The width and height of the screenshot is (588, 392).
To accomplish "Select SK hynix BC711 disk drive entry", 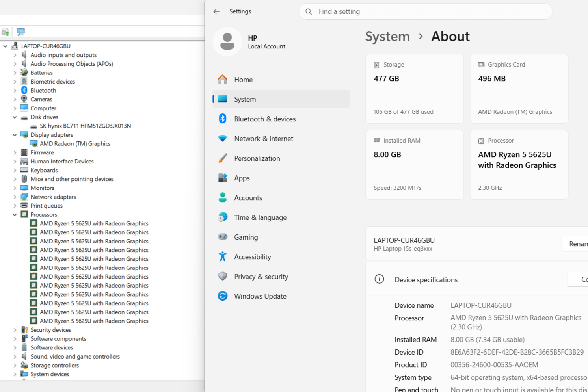I will pyautogui.click(x=85, y=126).
